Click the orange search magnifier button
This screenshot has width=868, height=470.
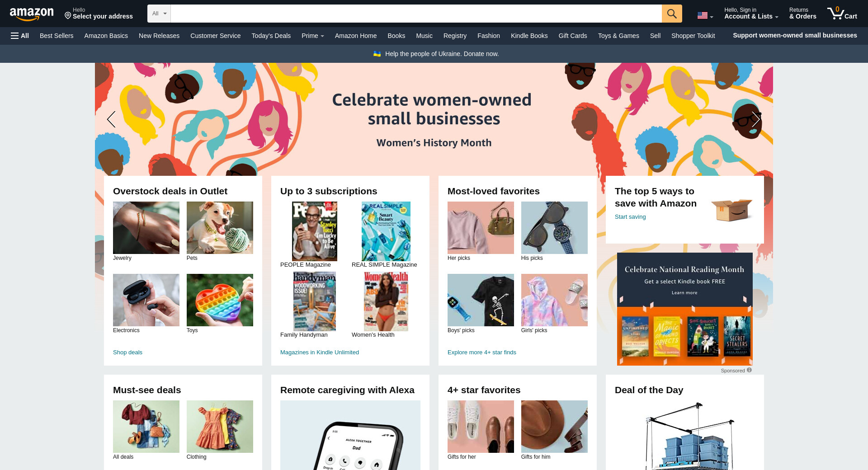click(x=672, y=14)
